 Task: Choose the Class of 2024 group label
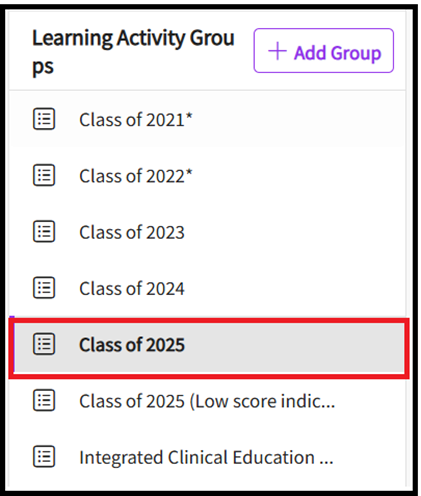132,288
